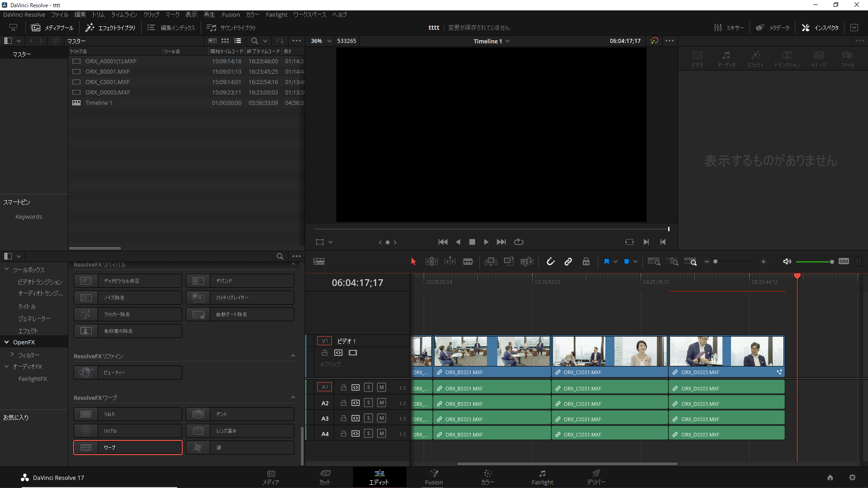Select the blade edit mode tool
Screen dimensions: 868x488
click(468, 262)
